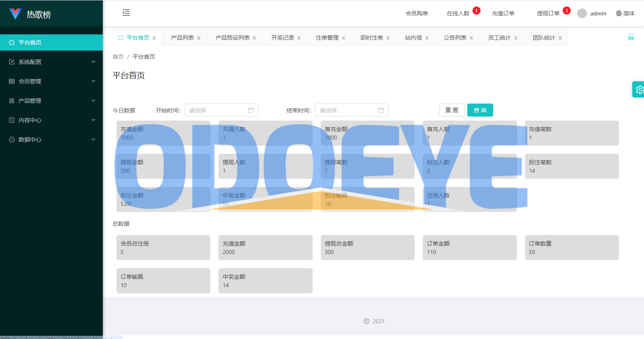Click the 开始时间 date input field

pyautogui.click(x=221, y=110)
